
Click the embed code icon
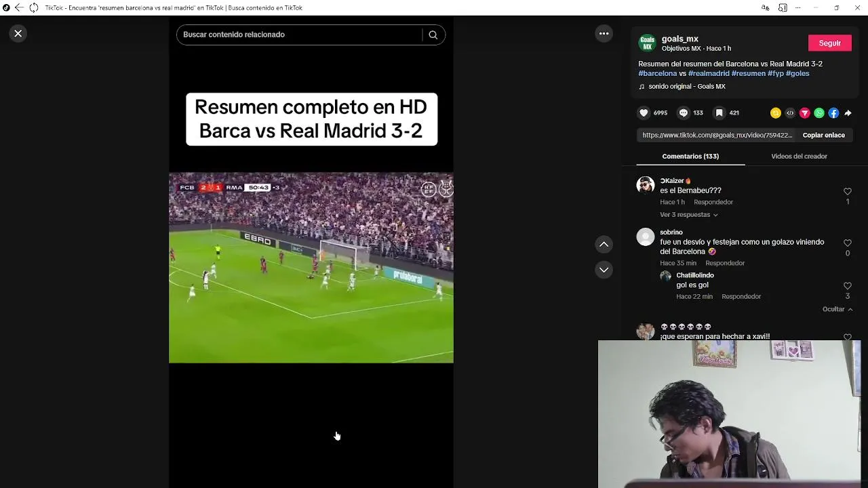click(790, 113)
